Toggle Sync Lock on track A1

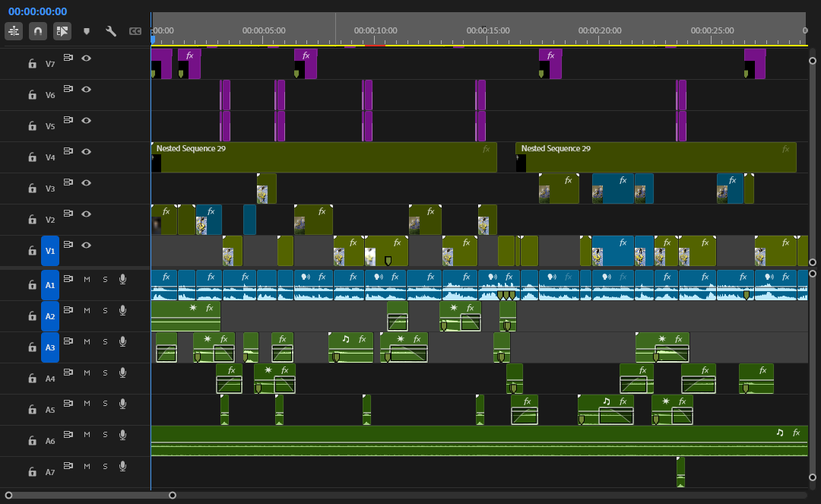coord(68,279)
